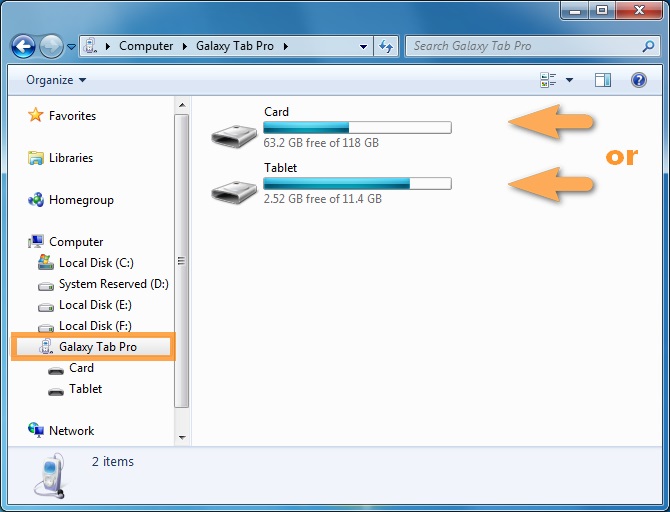
Task: Click the Forward navigation arrow button
Action: pyautogui.click(x=51, y=46)
